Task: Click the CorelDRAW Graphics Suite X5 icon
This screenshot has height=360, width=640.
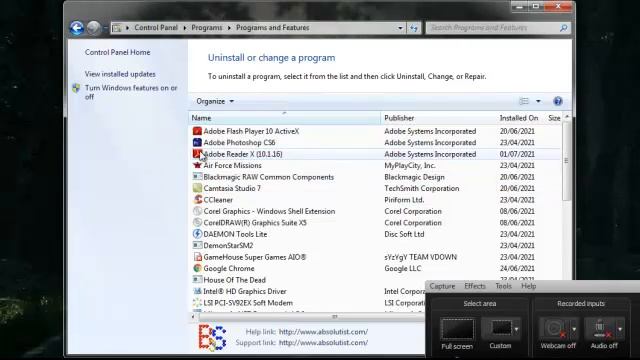Action: 197,222
